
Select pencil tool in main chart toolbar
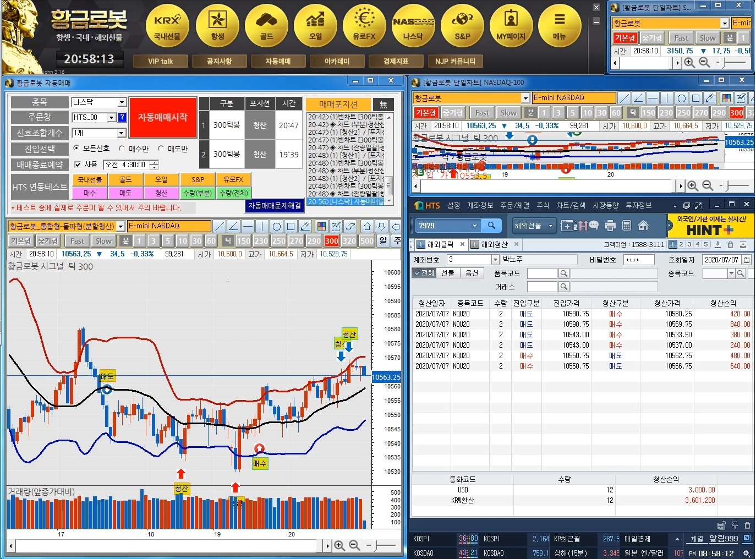point(305,226)
